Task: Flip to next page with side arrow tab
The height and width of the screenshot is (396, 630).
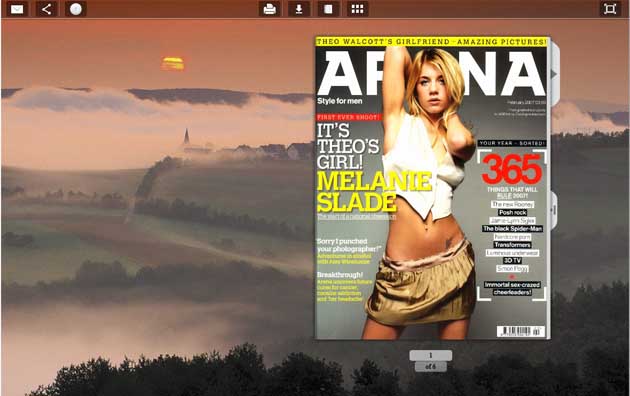Action: 555,74
